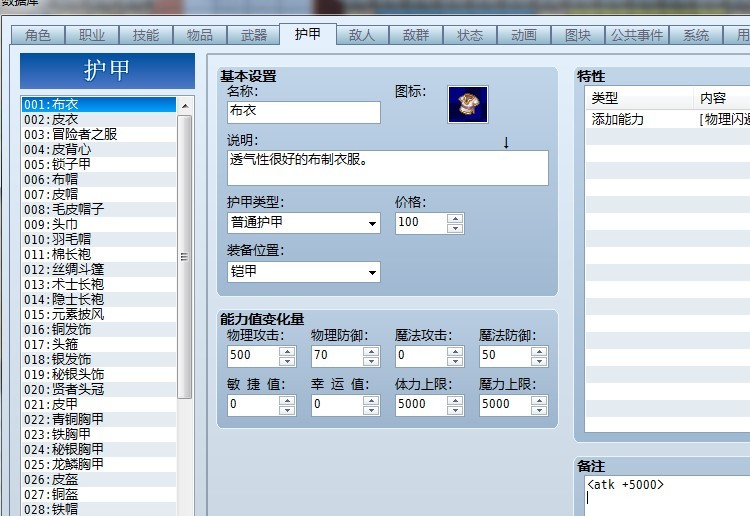Select armor 020:贤者头冠
The height and width of the screenshot is (516, 750).
(99, 389)
